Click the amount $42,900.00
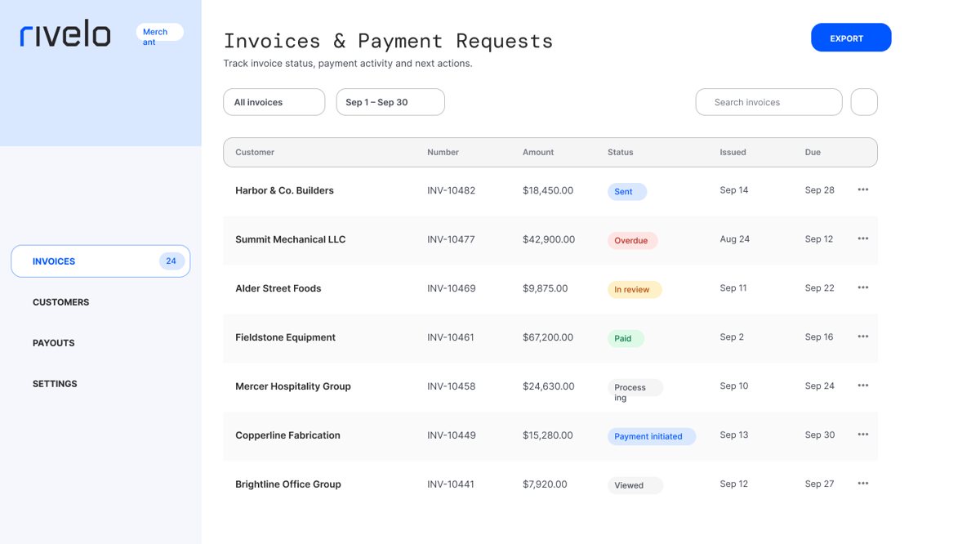Image resolution: width=980 pixels, height=544 pixels. [x=549, y=239]
